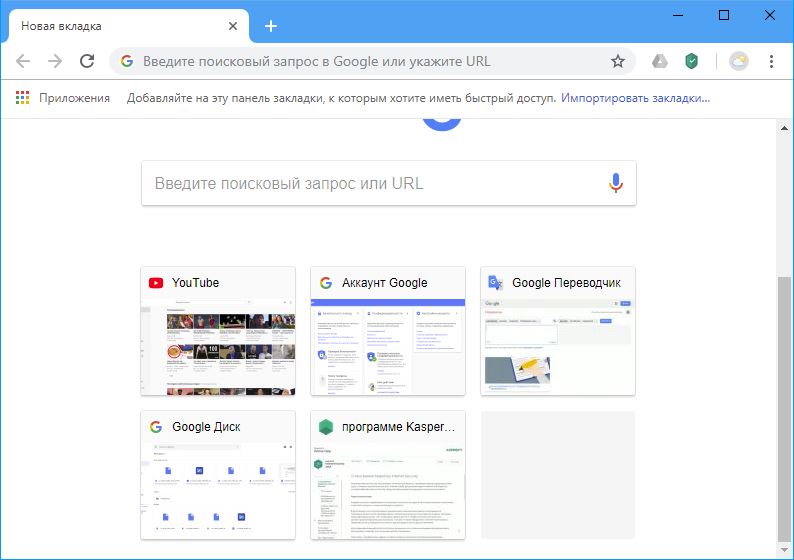Click the Google icon in the address bar
794x560 pixels.
click(x=127, y=61)
